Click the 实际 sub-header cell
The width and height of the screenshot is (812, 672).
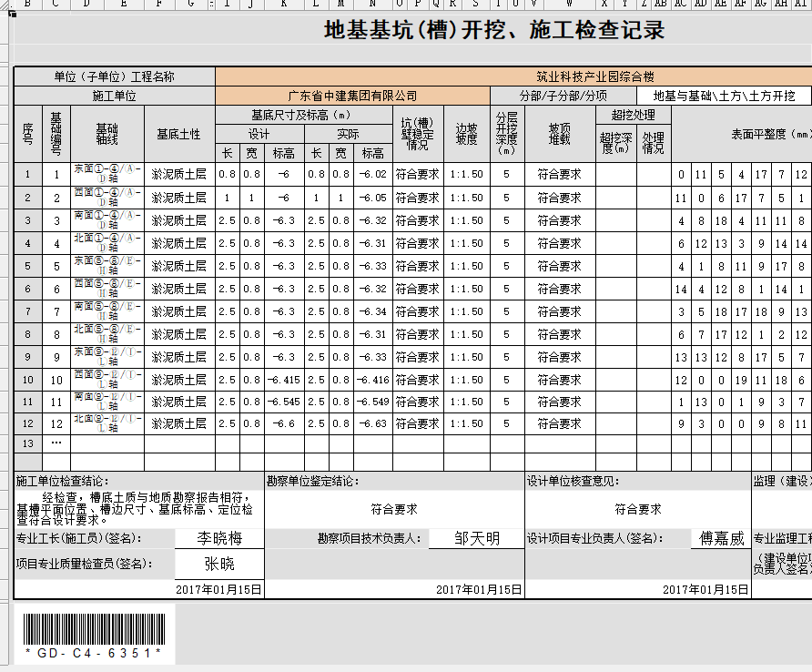pyautogui.click(x=348, y=134)
